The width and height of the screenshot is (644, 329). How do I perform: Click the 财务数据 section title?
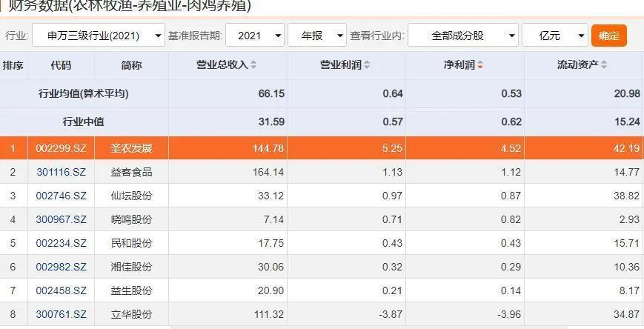(130, 6)
